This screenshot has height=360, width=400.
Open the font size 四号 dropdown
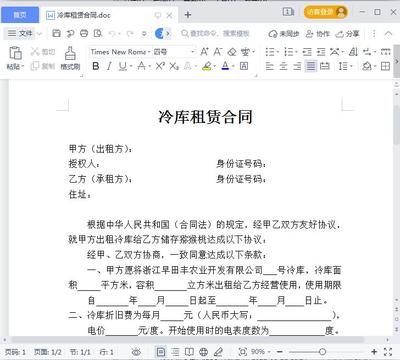[193, 52]
